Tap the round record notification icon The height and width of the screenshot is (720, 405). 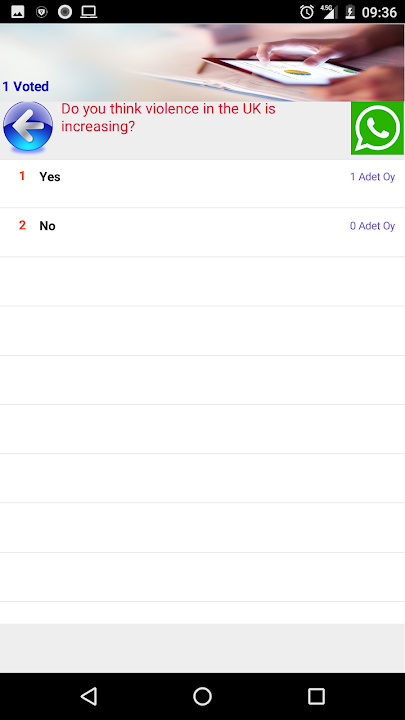click(65, 12)
